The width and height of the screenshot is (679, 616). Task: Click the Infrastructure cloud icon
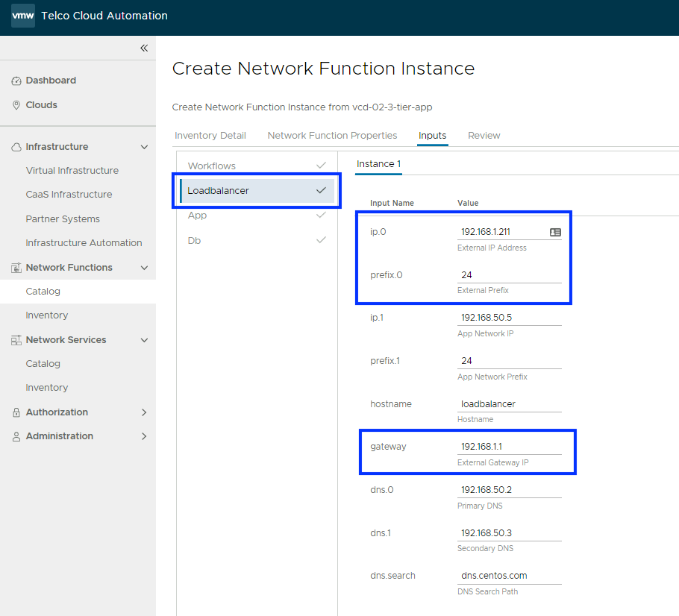[16, 147]
